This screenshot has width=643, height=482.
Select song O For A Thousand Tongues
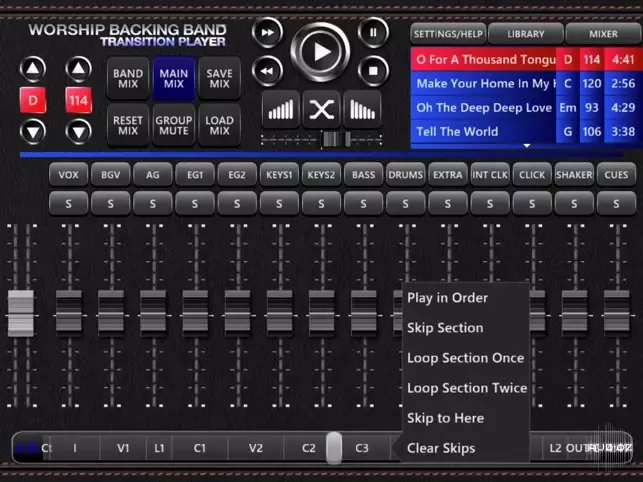point(527,59)
